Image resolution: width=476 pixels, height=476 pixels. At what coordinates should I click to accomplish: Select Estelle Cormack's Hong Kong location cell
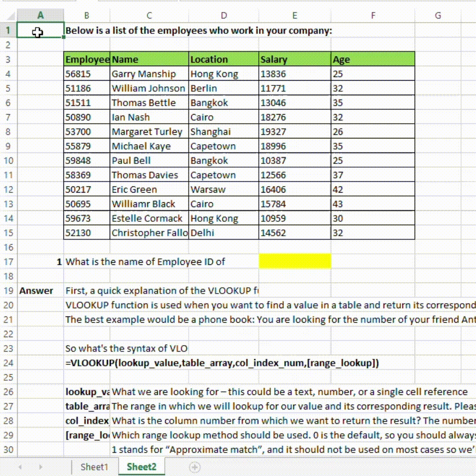pyautogui.click(x=223, y=218)
